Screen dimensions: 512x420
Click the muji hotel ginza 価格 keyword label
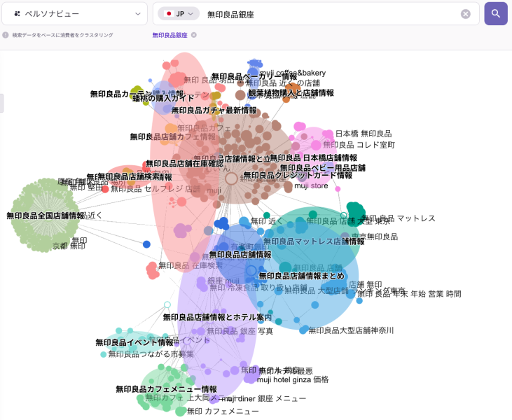pyautogui.click(x=293, y=379)
